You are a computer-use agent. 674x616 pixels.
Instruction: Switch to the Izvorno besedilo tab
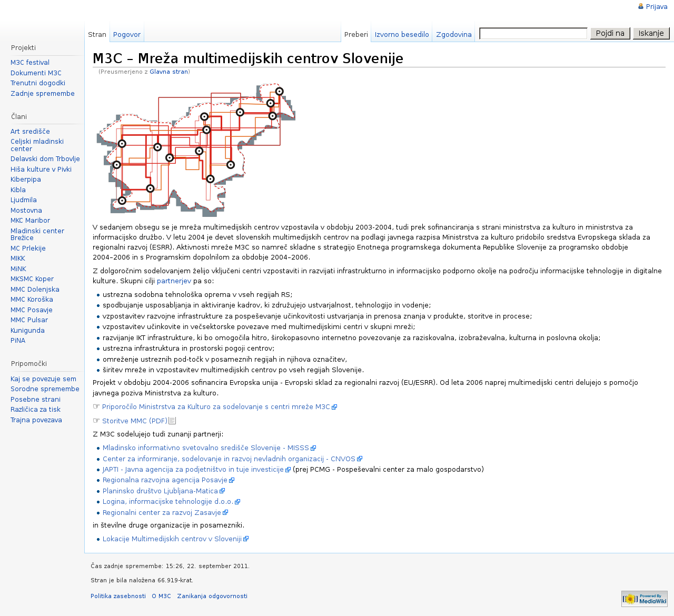tap(401, 34)
